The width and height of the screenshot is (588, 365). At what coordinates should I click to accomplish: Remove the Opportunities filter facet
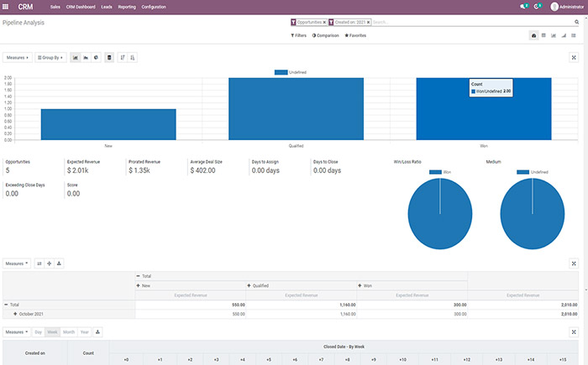[x=324, y=22]
